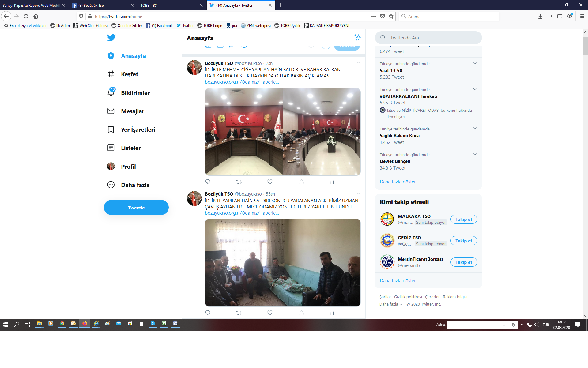The image size is (588, 368).
Task: Expand options for Devlet Bahçeli trend
Action: (475, 154)
